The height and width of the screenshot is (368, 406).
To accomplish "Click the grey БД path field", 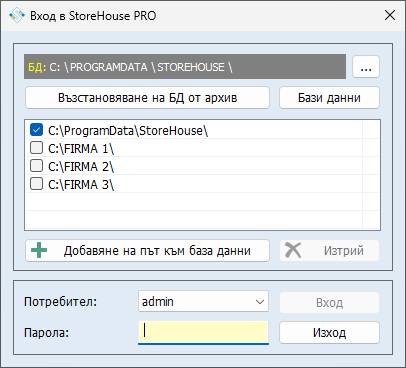I will coord(185,67).
